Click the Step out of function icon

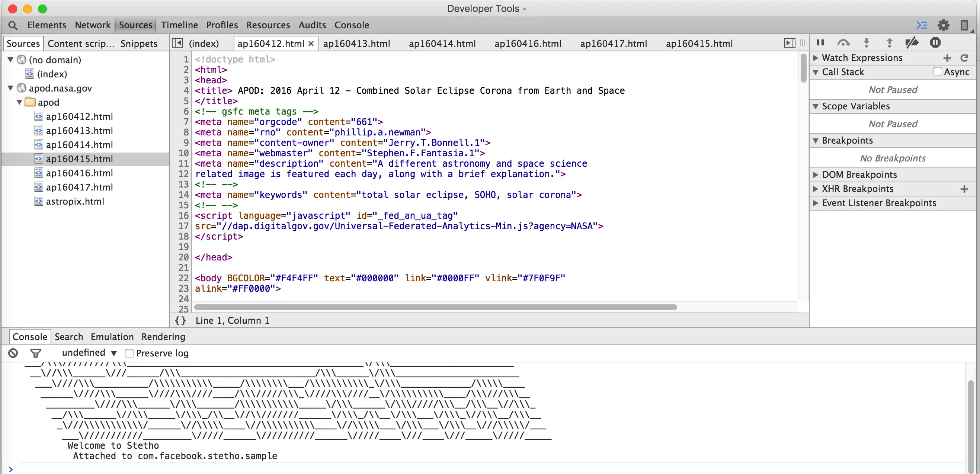tap(889, 43)
